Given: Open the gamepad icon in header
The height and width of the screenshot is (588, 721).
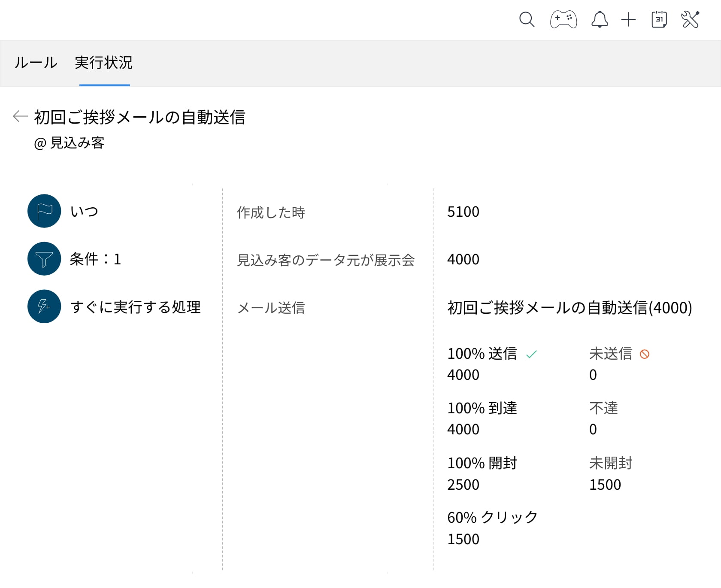Looking at the screenshot, I should [563, 20].
